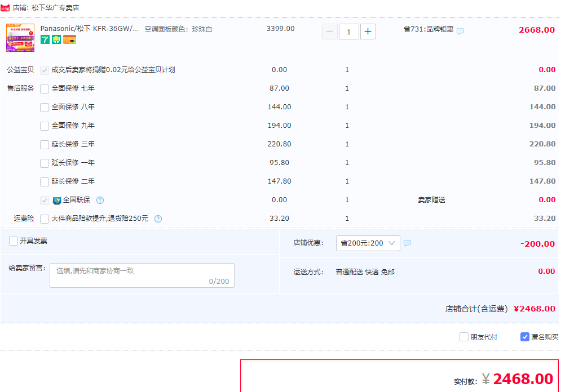Open the help icon beside 退货赔250元
Screen dimensions: 574x392
point(158,219)
